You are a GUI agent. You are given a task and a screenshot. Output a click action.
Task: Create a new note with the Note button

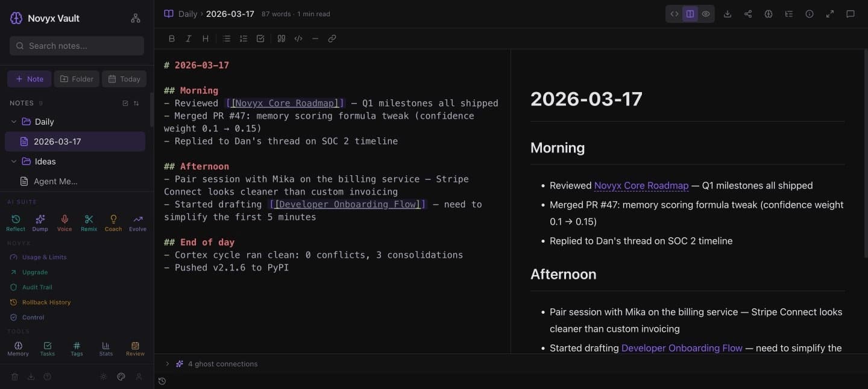[x=29, y=78]
